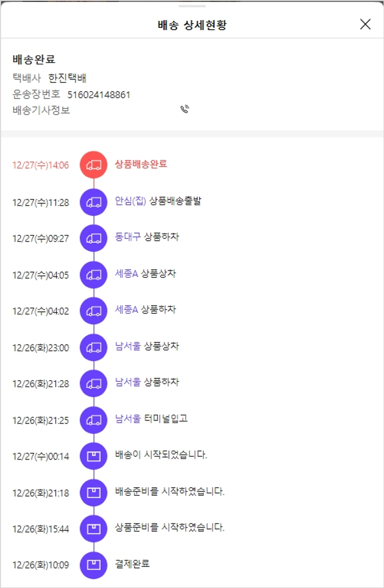Click the drag handle atop the sheet

(x=192, y=6)
